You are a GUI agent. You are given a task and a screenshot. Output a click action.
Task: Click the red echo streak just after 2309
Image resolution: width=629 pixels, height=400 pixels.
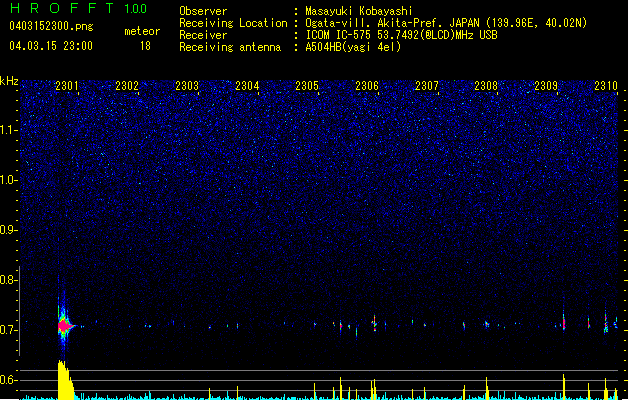point(564,322)
